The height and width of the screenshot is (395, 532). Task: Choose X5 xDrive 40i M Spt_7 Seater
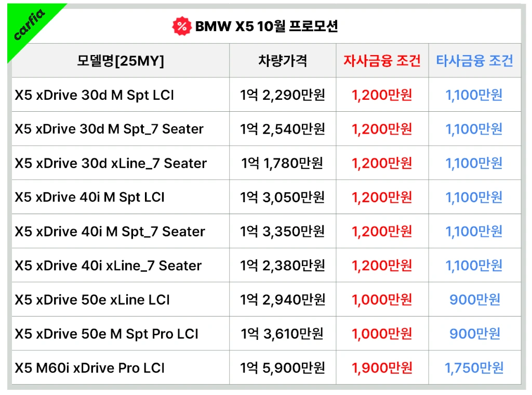point(110,232)
